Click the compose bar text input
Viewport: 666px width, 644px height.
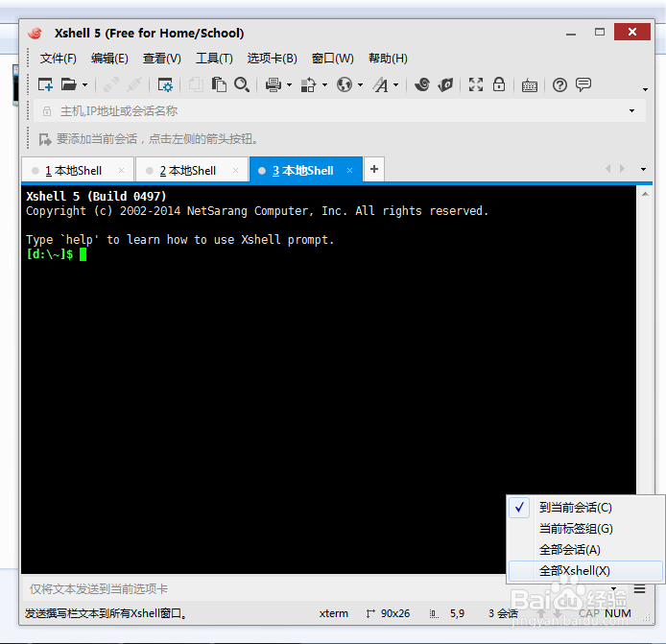[315, 588]
